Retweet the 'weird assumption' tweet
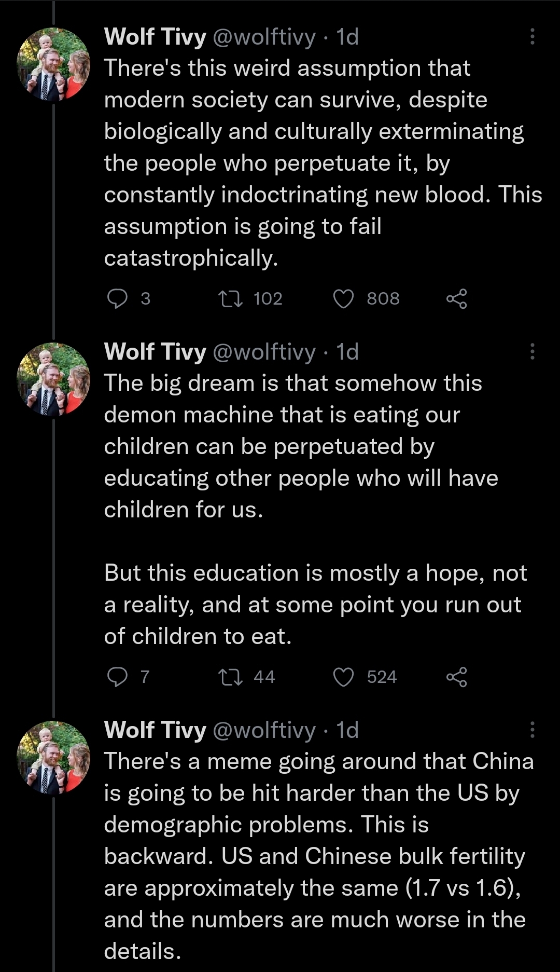Image resolution: width=560 pixels, height=972 pixels. pyautogui.click(x=231, y=299)
